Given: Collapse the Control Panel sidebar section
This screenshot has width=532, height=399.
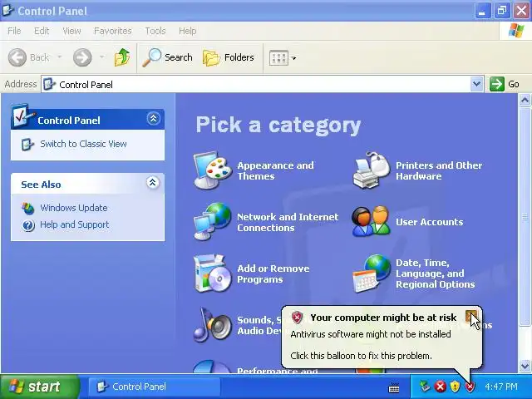Looking at the screenshot, I should point(153,118).
